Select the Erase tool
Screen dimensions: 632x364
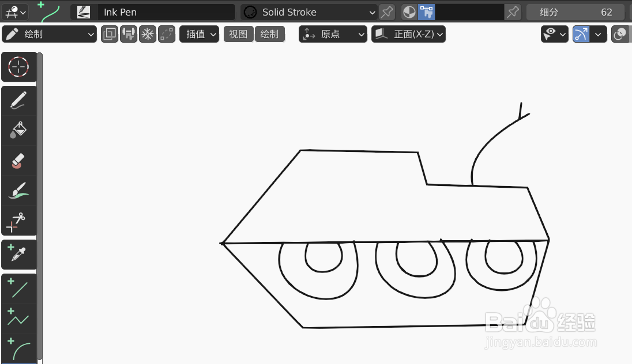18,161
